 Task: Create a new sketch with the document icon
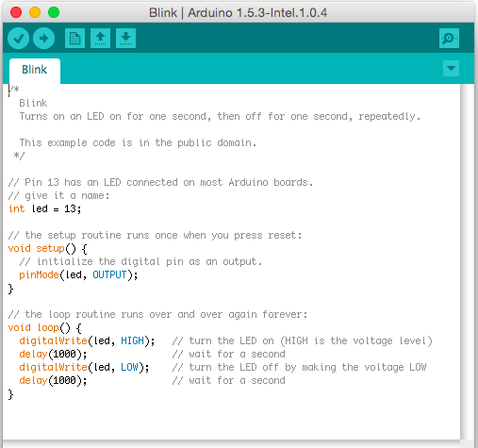(74, 39)
